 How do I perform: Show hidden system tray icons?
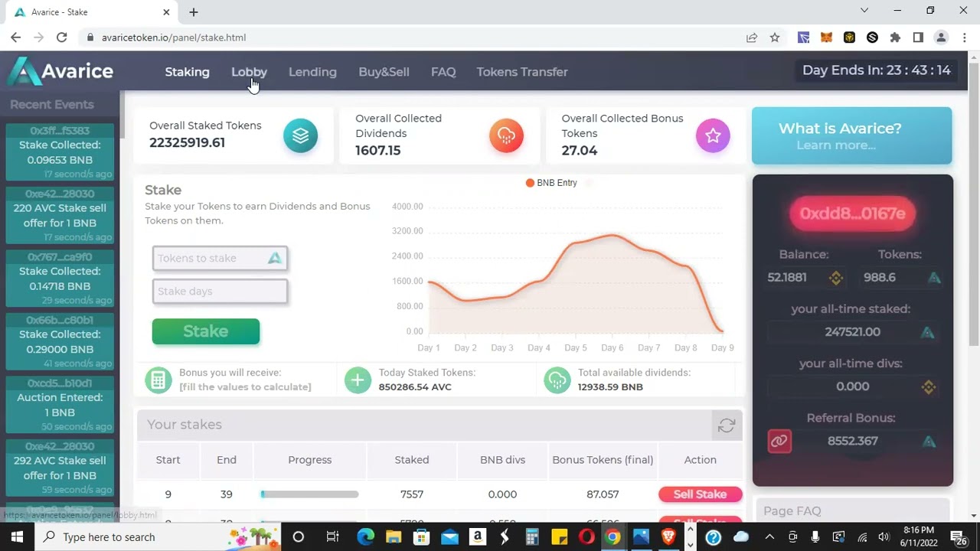click(769, 536)
